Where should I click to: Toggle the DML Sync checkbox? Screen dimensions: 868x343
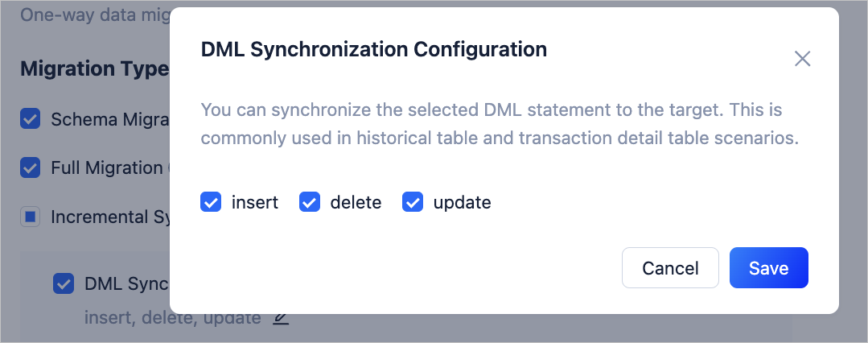pos(64,283)
